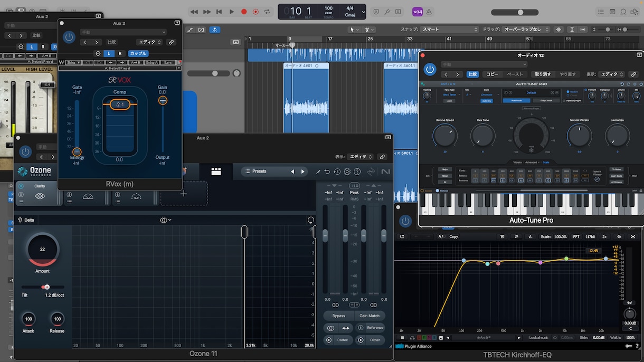The height and width of the screenshot is (362, 644).
Task: Click the purple count-in 1234 button
Action: [417, 12]
